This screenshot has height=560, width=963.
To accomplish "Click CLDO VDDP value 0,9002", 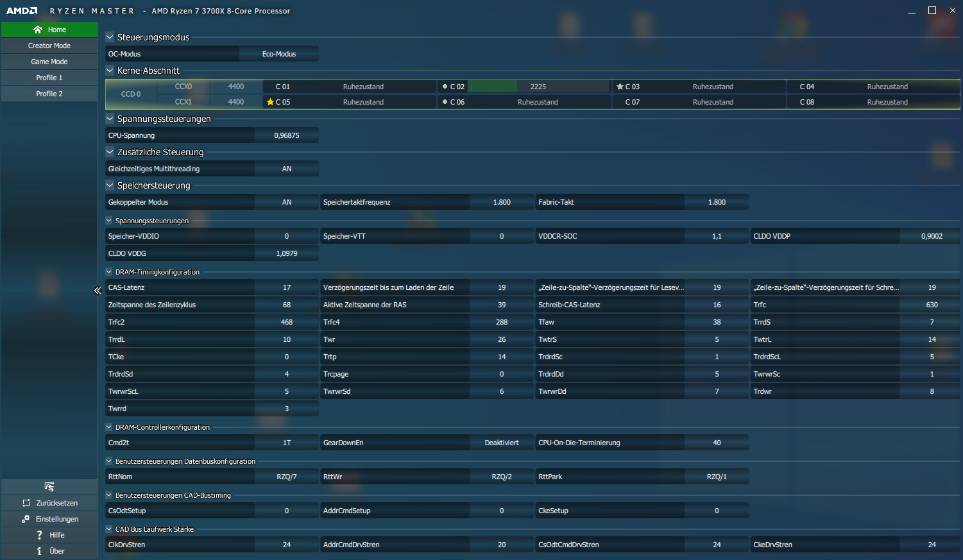I will coord(932,236).
